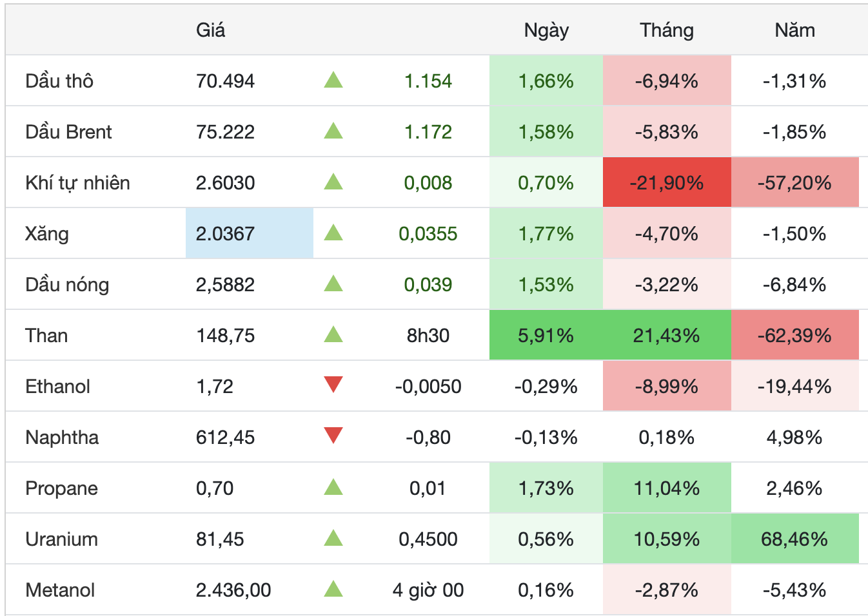Click the up arrow in Dầu nóng row
This screenshot has height=616, width=868.
pos(333,284)
